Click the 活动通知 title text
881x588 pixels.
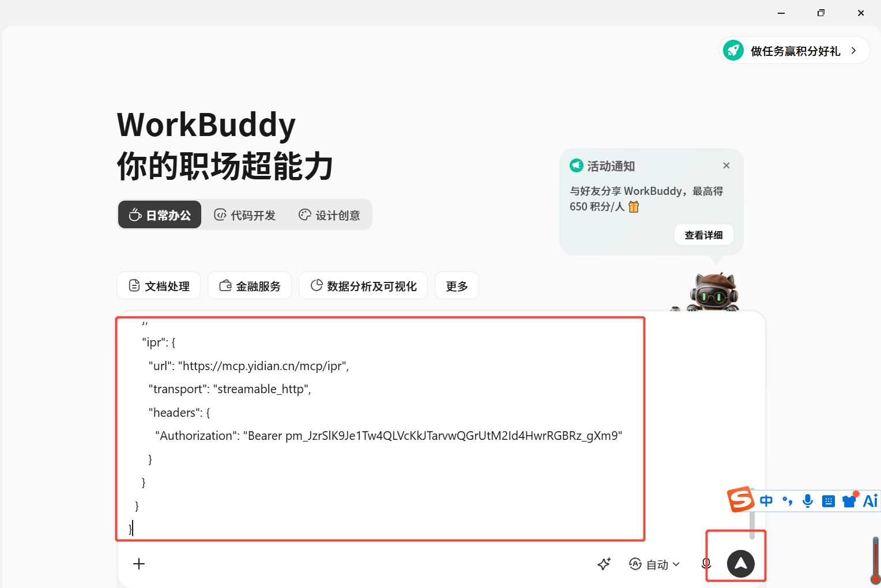click(611, 166)
